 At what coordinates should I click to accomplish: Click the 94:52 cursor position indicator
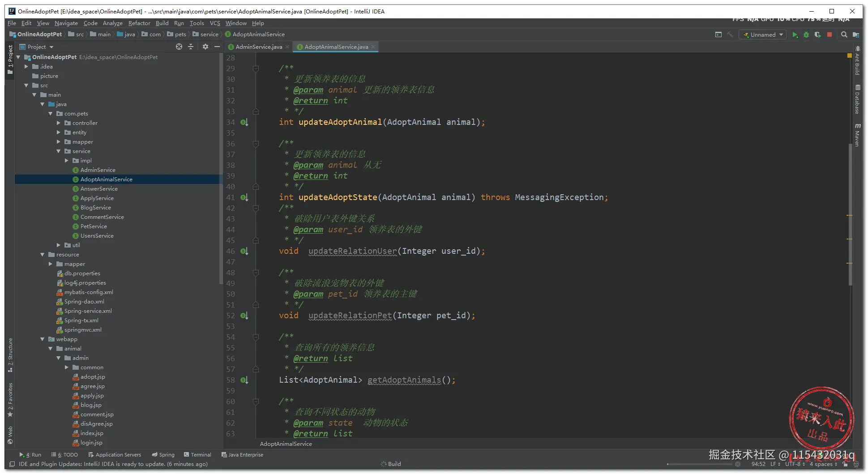[758, 464]
